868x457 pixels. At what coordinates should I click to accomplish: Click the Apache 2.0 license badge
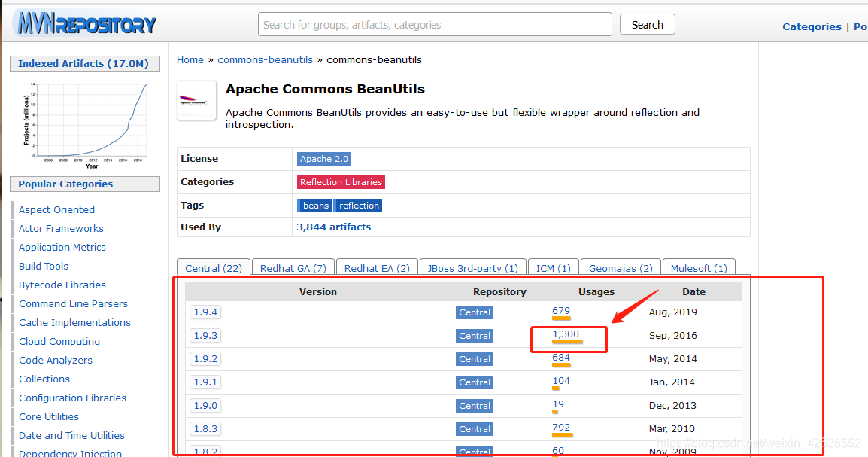pos(324,159)
